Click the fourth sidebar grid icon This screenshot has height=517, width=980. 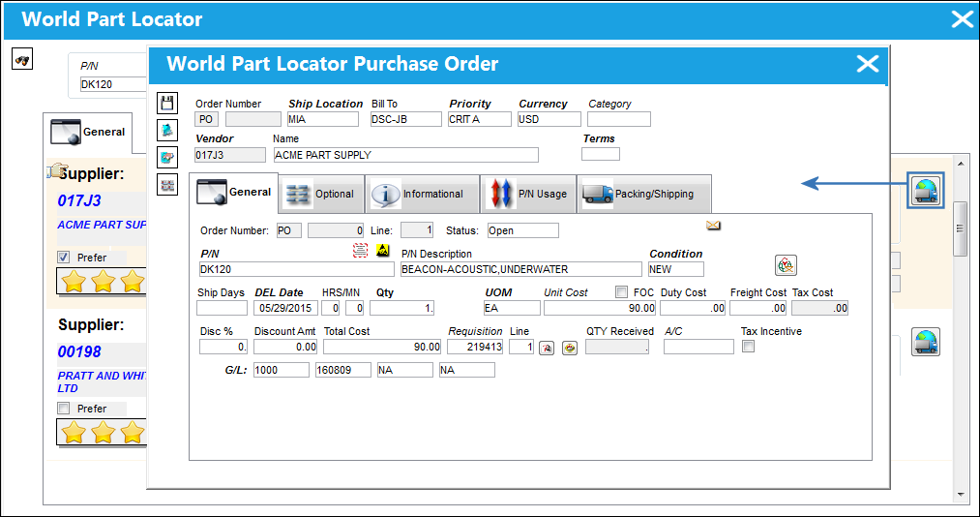168,184
